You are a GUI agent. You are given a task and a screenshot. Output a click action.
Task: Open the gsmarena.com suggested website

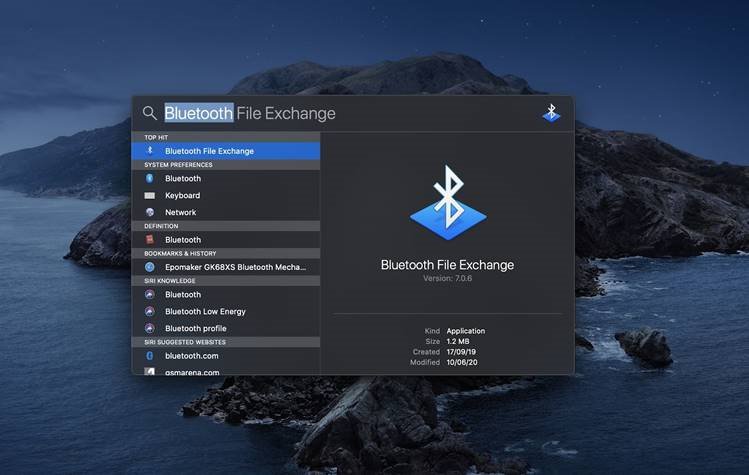225,371
